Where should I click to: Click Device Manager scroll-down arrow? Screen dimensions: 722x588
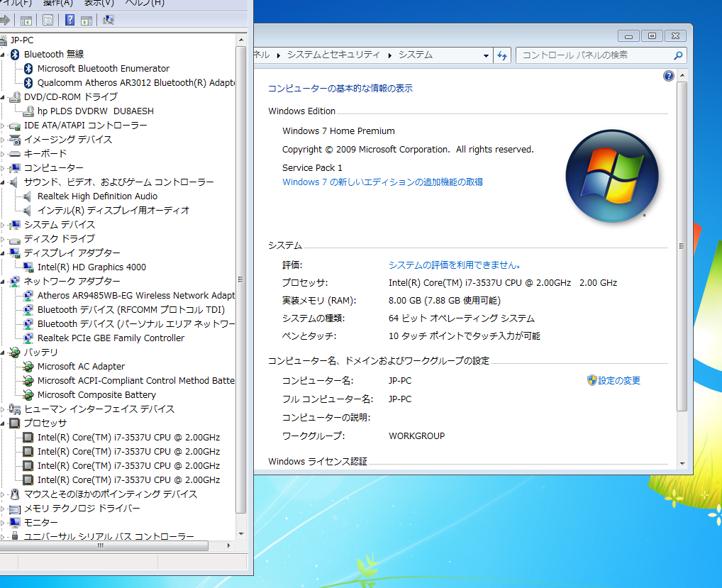pyautogui.click(x=241, y=534)
